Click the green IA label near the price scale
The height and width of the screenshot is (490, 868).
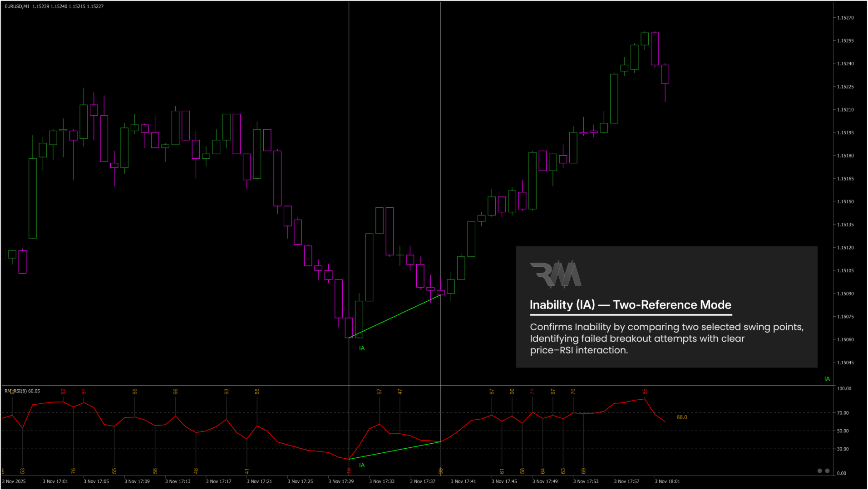[827, 379]
